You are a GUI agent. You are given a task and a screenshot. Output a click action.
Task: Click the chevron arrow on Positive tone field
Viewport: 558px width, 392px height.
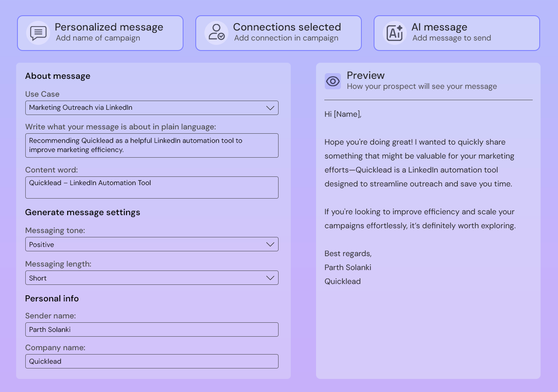[x=270, y=244]
